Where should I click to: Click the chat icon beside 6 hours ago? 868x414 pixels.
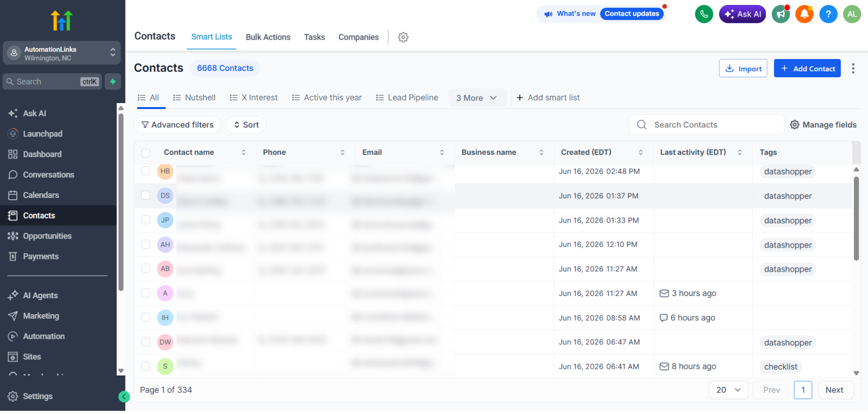(664, 318)
